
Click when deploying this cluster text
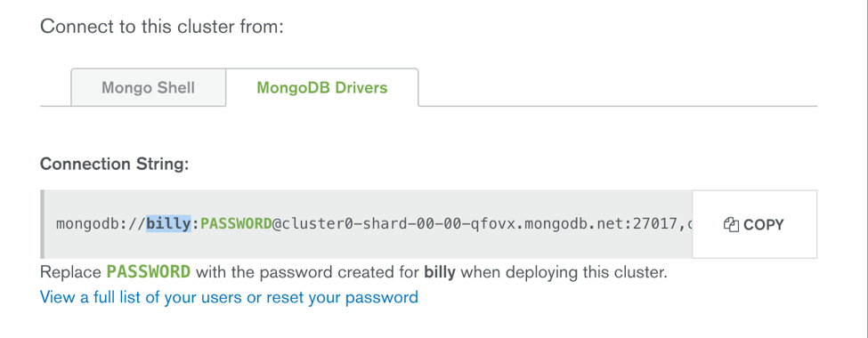564,272
